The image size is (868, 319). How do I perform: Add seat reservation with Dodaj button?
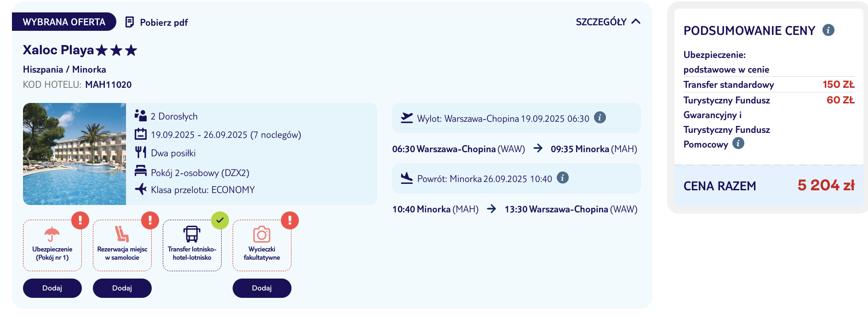coord(122,288)
